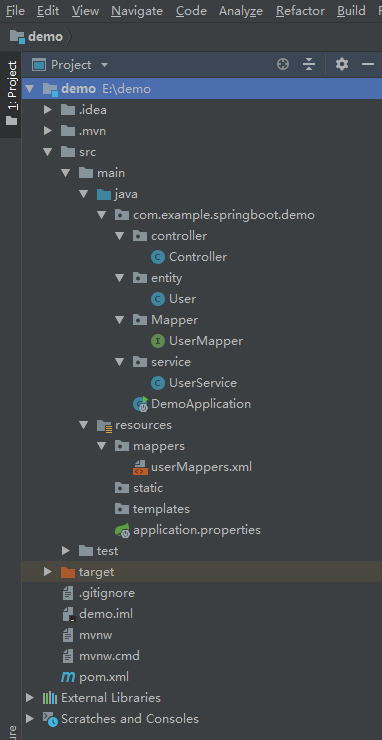This screenshot has width=382, height=740.
Task: Select the UserService class icon
Action: point(158,383)
